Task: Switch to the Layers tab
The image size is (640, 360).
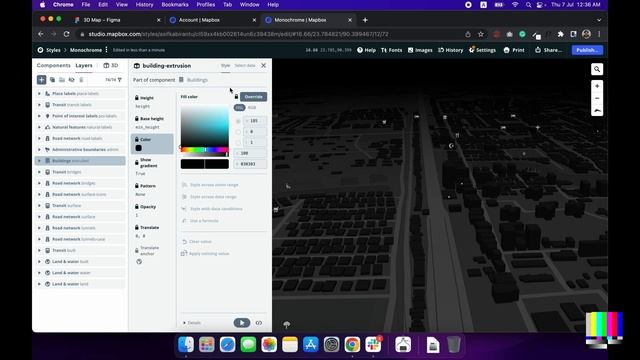Action: coord(84,65)
